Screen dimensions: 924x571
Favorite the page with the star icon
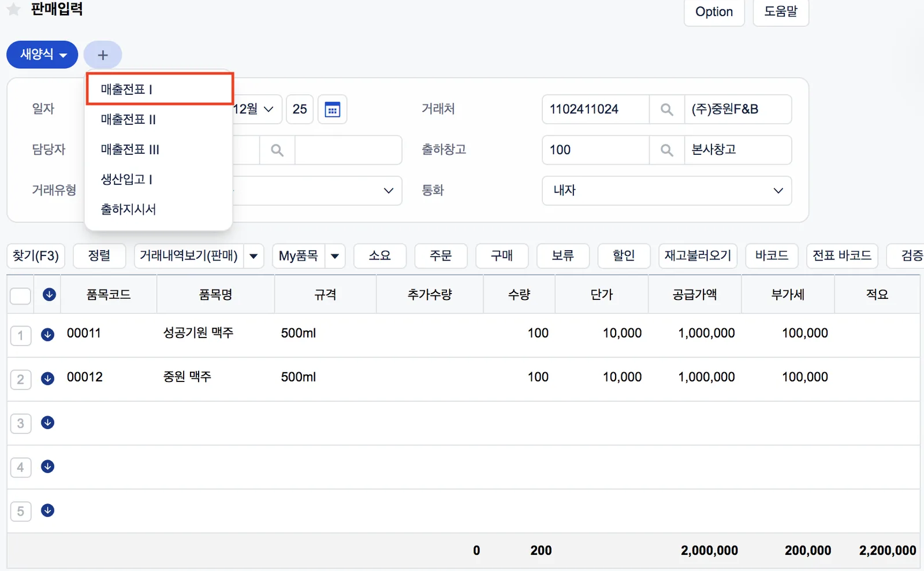(14, 9)
